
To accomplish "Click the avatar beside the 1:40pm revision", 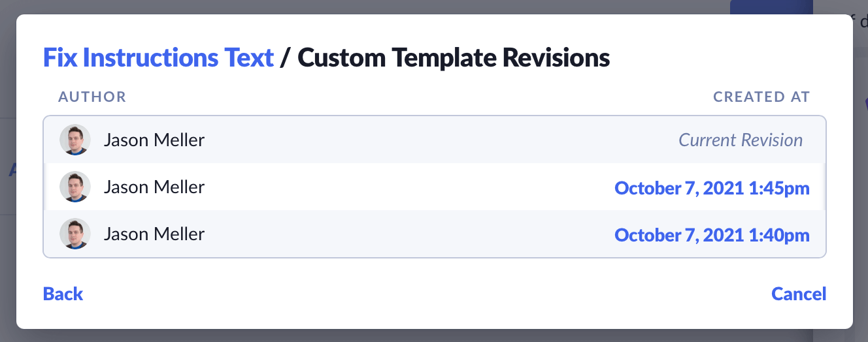I will [x=75, y=234].
